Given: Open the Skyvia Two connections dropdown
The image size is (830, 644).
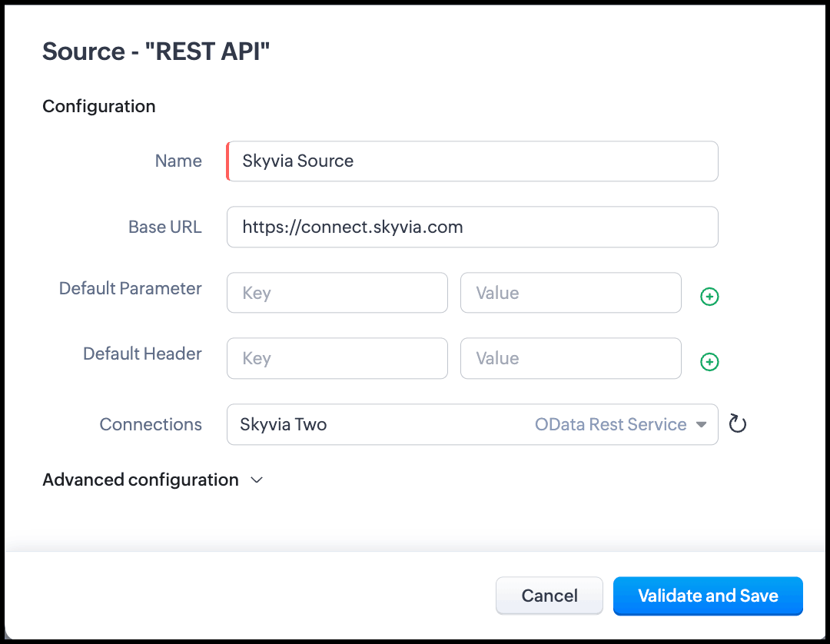Looking at the screenshot, I should click(x=384, y=424).
